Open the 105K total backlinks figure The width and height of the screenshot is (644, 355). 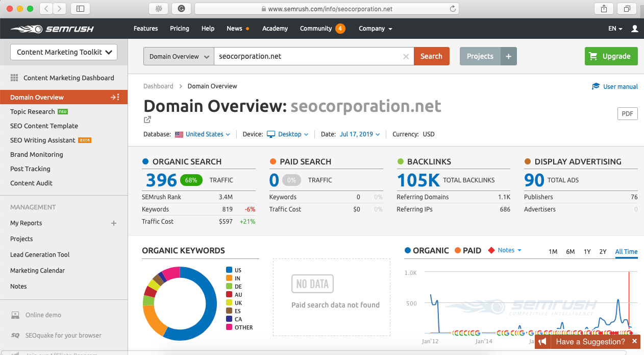click(x=418, y=180)
